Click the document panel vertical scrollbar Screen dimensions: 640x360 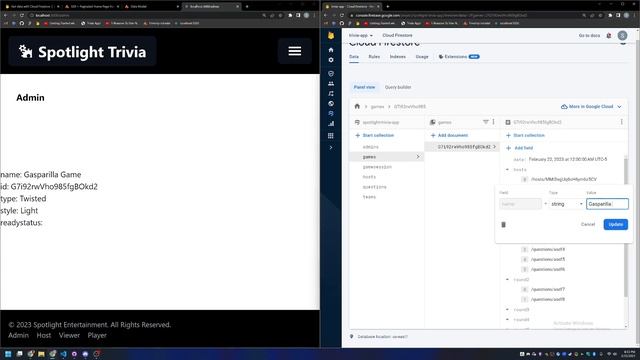[x=626, y=227]
